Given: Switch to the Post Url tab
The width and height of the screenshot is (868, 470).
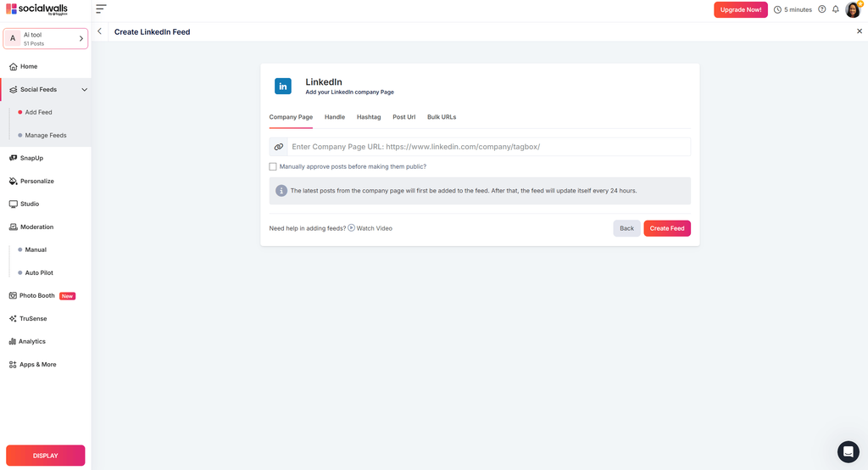Looking at the screenshot, I should click(x=403, y=117).
